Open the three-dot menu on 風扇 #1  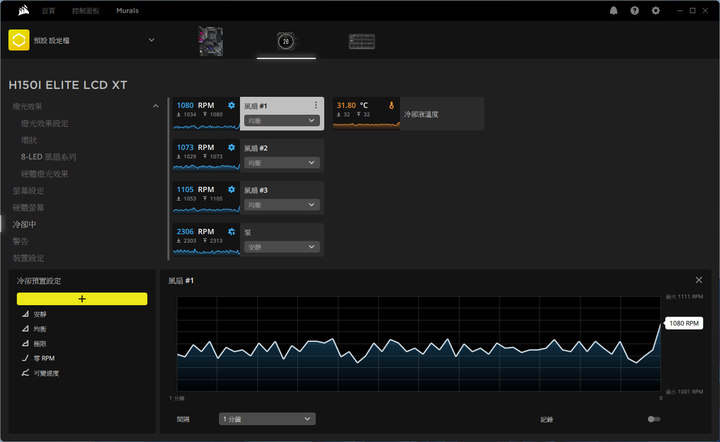(x=316, y=105)
